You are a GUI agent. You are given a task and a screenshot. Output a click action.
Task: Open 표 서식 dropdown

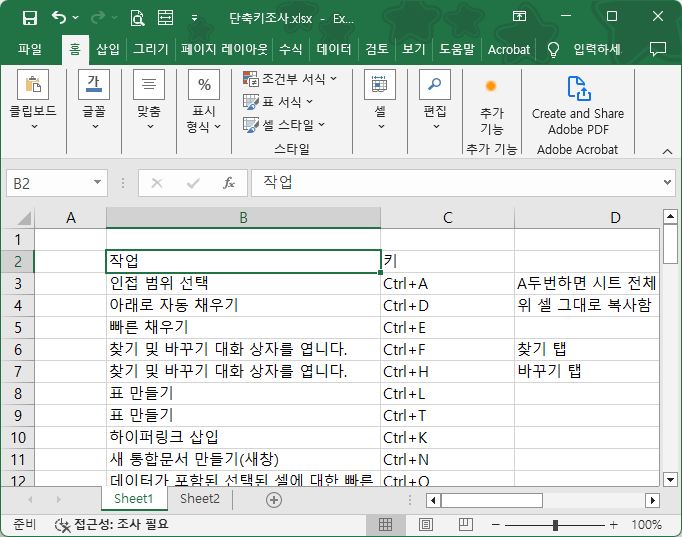(x=277, y=102)
